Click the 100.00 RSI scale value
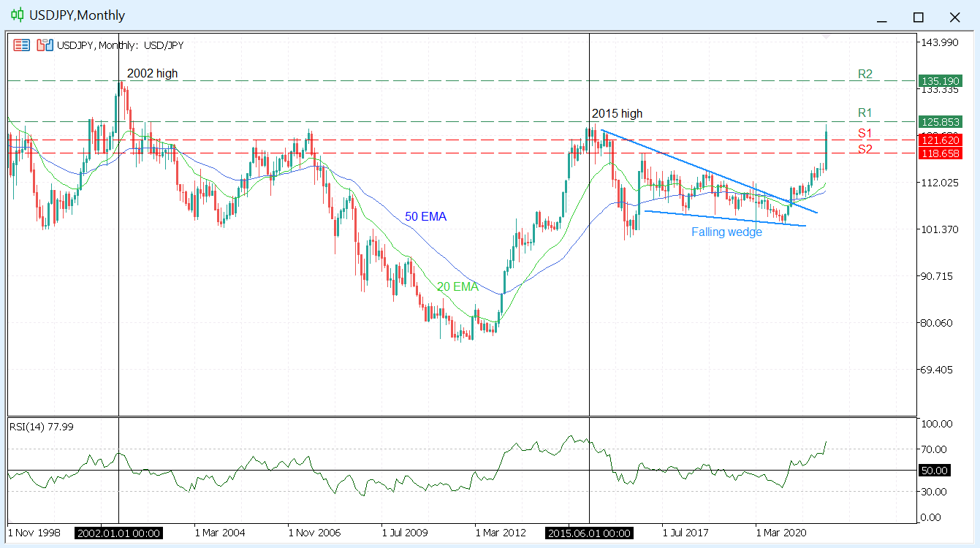The height and width of the screenshot is (548, 980). click(938, 424)
